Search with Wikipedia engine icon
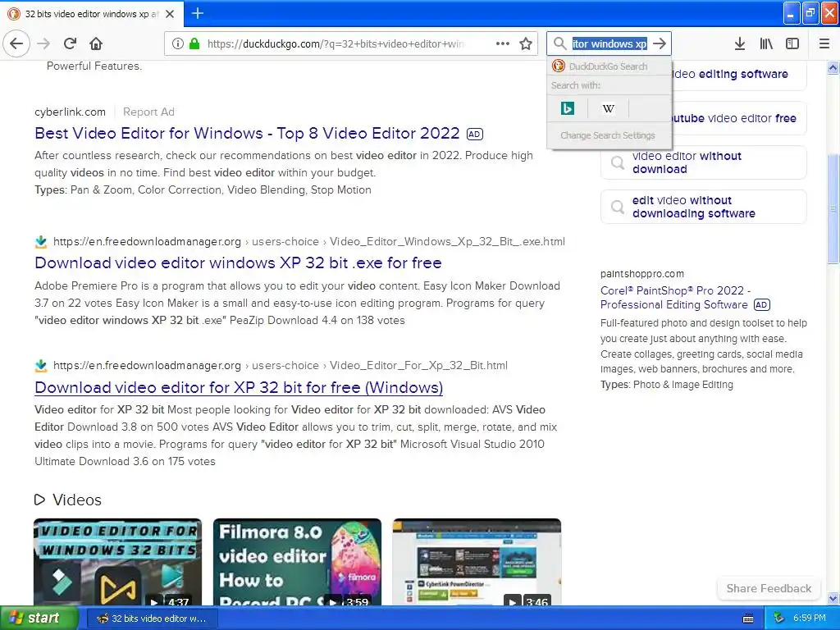The width and height of the screenshot is (840, 630). 608,109
